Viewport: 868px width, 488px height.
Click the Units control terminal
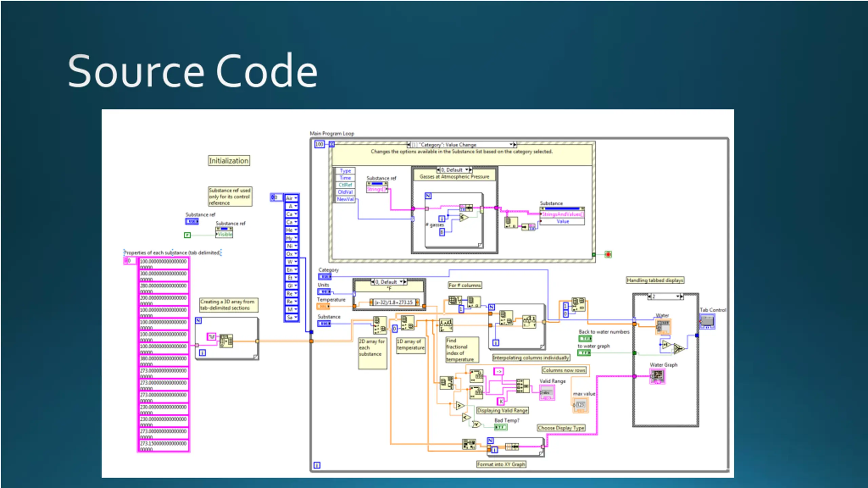pyautogui.click(x=324, y=291)
